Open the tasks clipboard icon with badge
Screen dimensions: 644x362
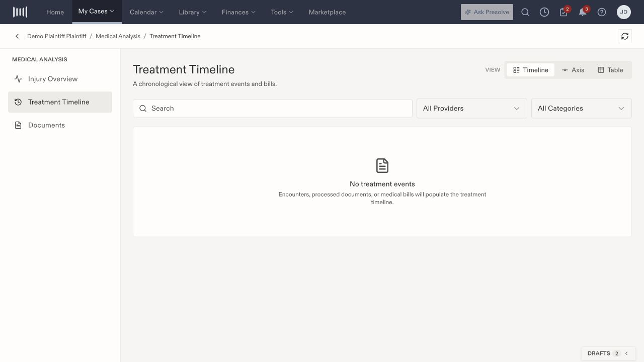click(564, 12)
